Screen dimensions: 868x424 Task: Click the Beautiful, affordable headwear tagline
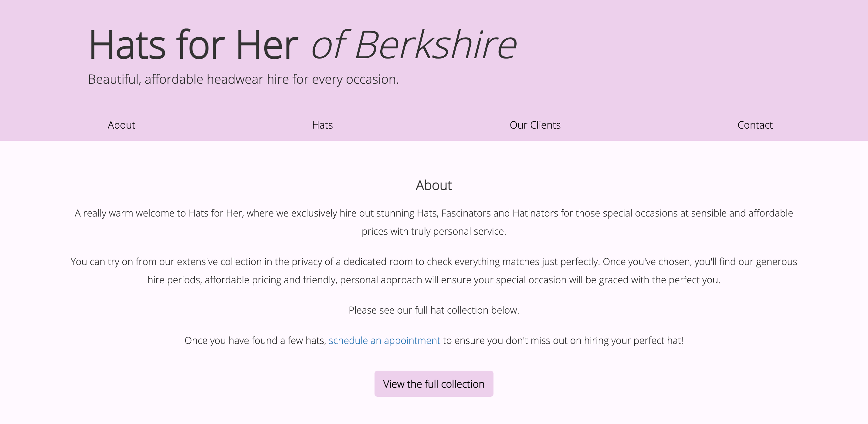click(x=243, y=79)
